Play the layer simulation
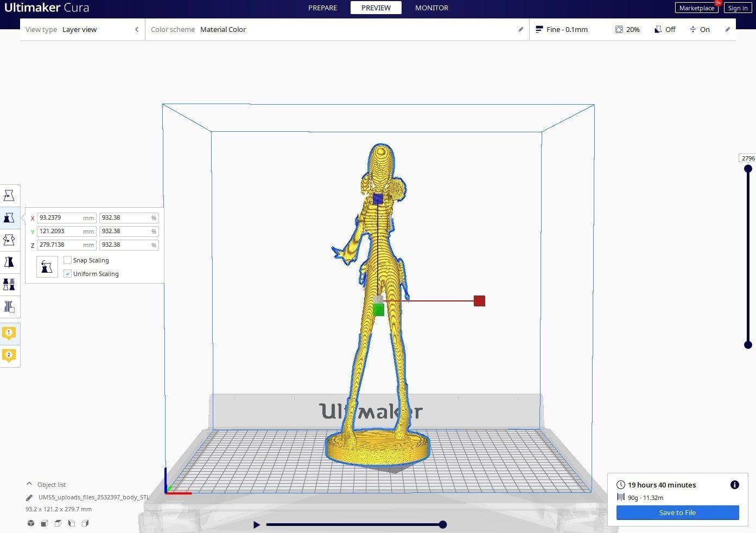The height and width of the screenshot is (533, 756). click(x=257, y=524)
